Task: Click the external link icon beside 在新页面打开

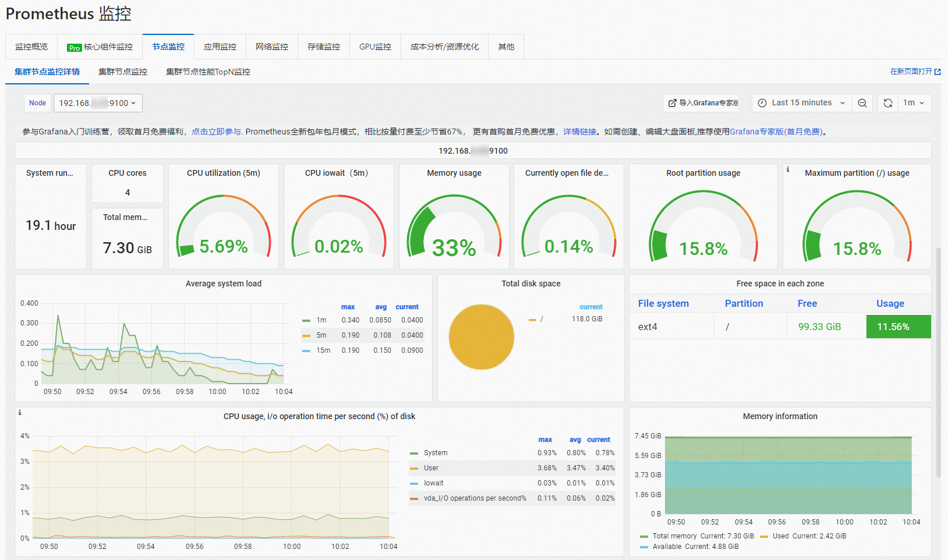Action: pyautogui.click(x=938, y=72)
